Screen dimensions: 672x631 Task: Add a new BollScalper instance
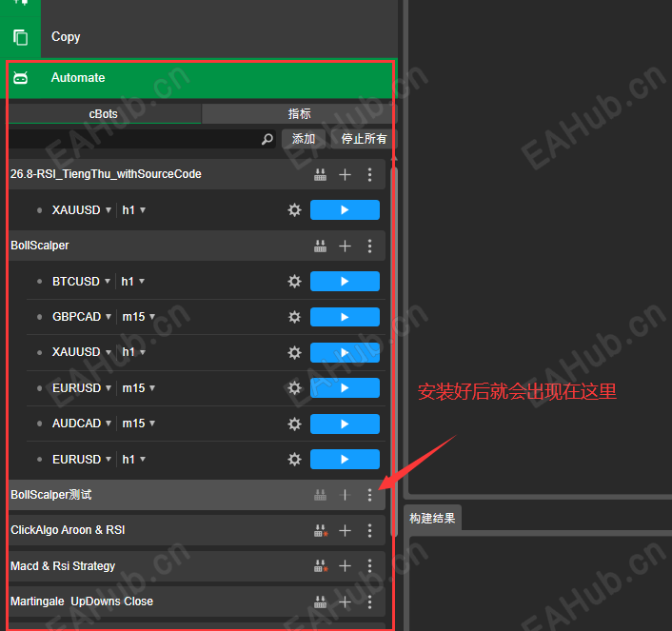pyautogui.click(x=345, y=246)
